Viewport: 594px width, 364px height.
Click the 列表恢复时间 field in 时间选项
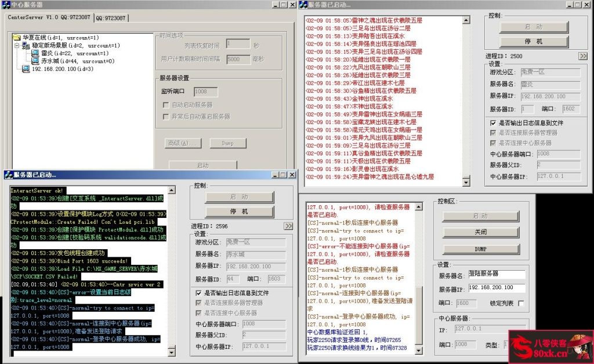(x=238, y=44)
